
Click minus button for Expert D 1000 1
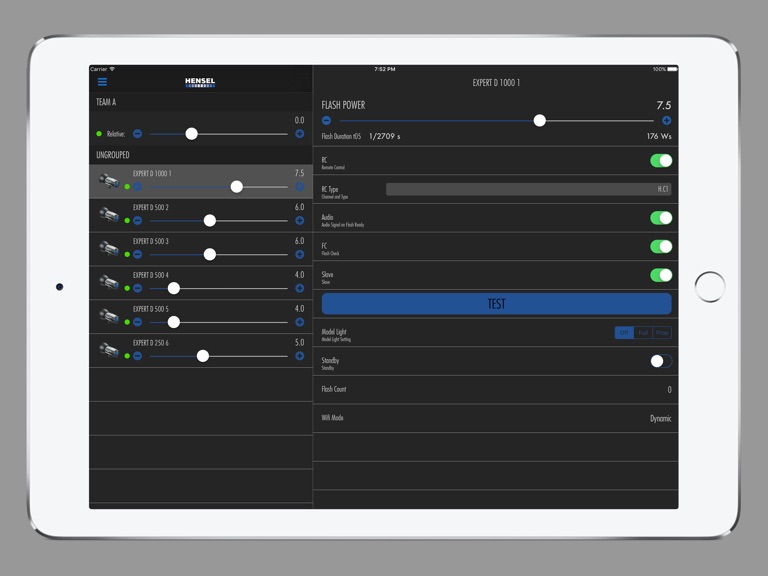coord(138,187)
